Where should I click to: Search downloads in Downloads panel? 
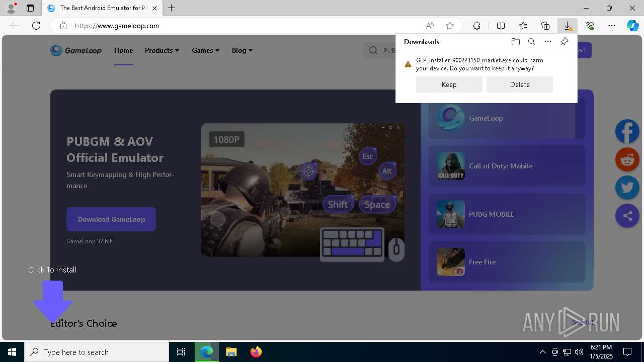[531, 42]
